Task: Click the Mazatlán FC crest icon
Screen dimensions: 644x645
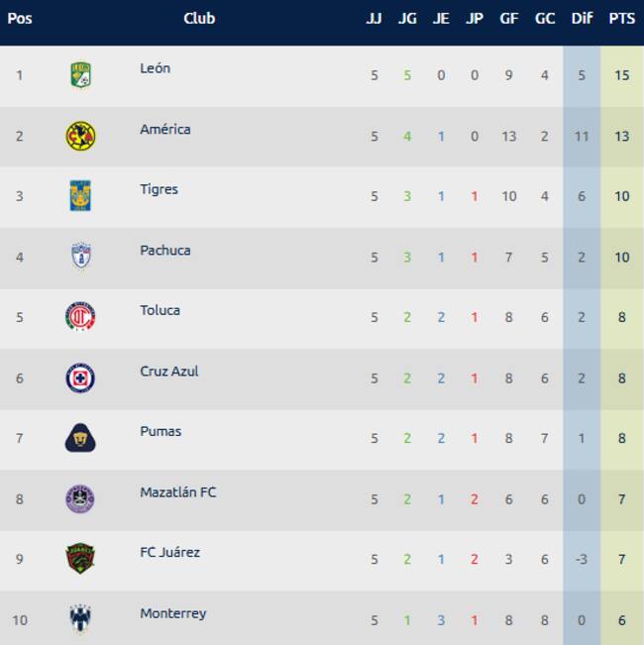Action: pos(80,498)
